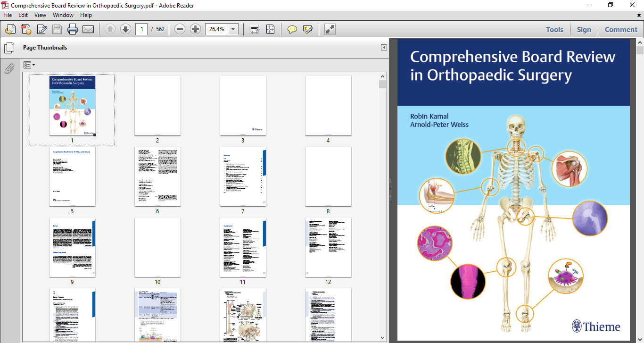The width and height of the screenshot is (644, 343).
Task: Open the Tools pane
Action: click(554, 29)
